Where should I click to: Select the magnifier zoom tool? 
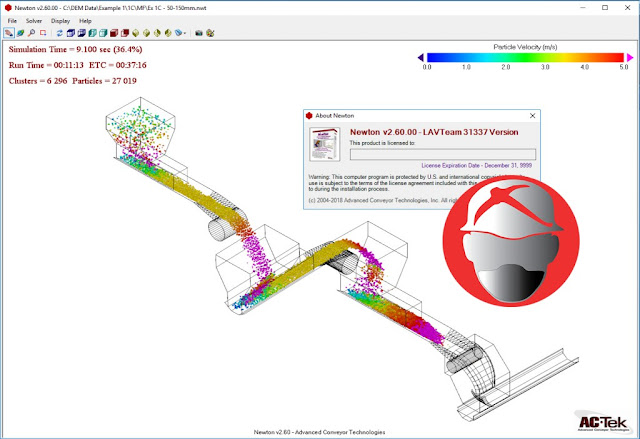(31, 33)
